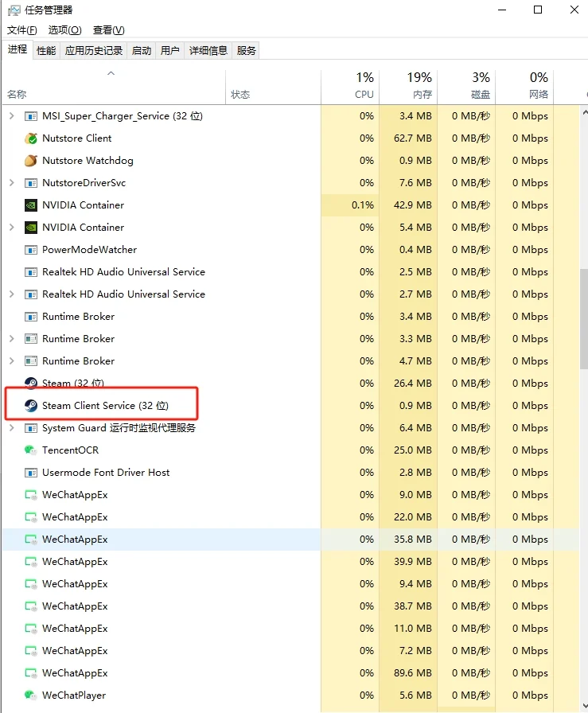This screenshot has width=588, height=713.
Task: Select the 11.0 MB WeChatAppEx row
Action: [x=291, y=629]
